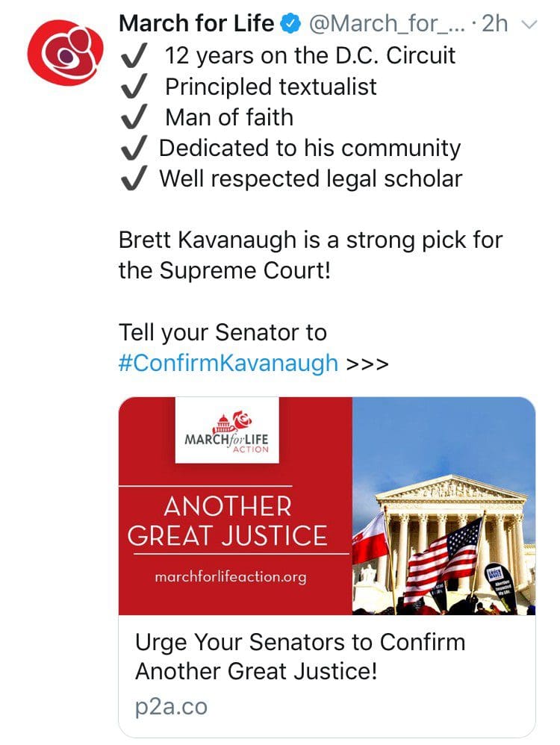
Task: Click the American flag in the card photo
Action: (443, 555)
